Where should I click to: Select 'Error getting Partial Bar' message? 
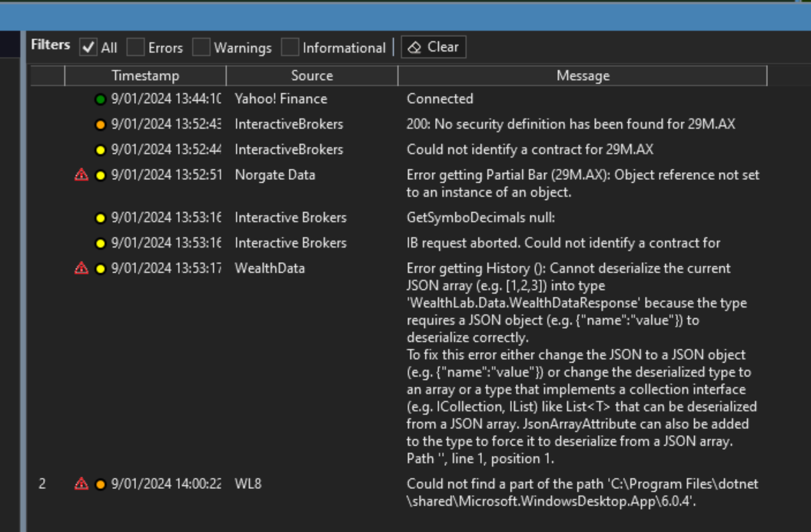[583, 184]
